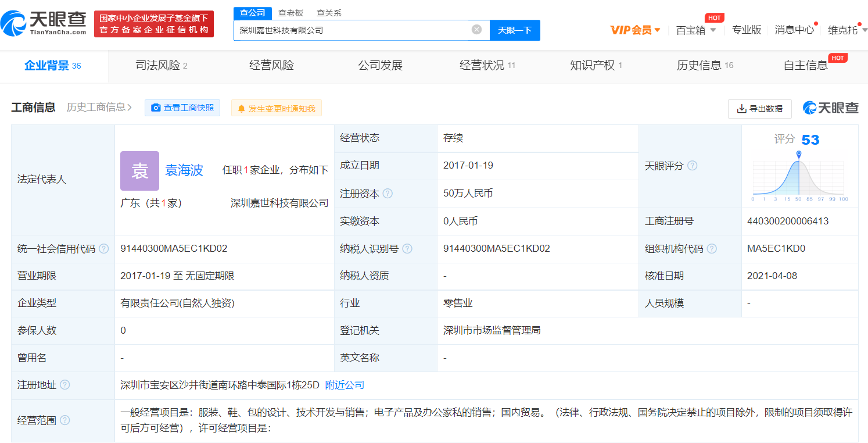This screenshot has width=868, height=443.
Task: Click 附近公司 nearby companies link
Action: [x=345, y=385]
